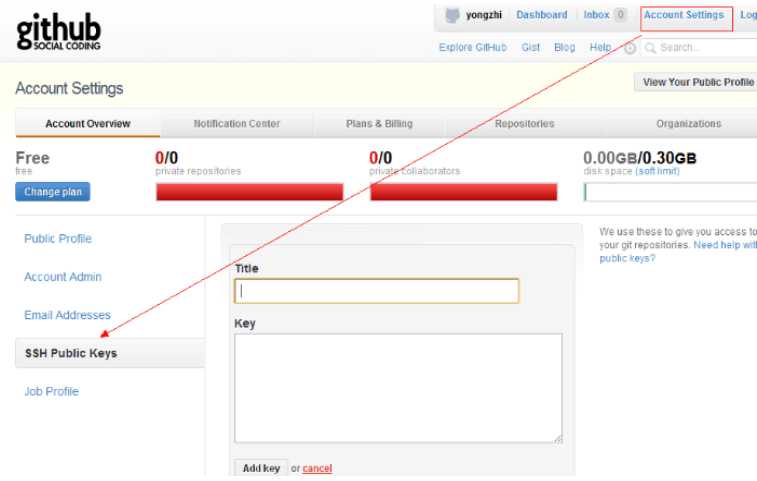Click View Your Public Profile button
757x481 pixels.
pyautogui.click(x=696, y=82)
